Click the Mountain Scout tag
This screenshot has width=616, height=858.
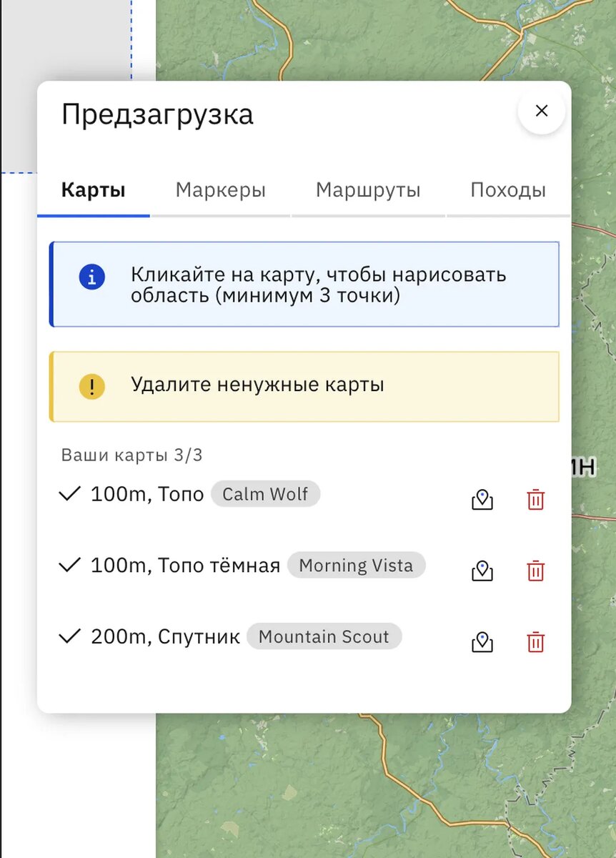pos(324,637)
